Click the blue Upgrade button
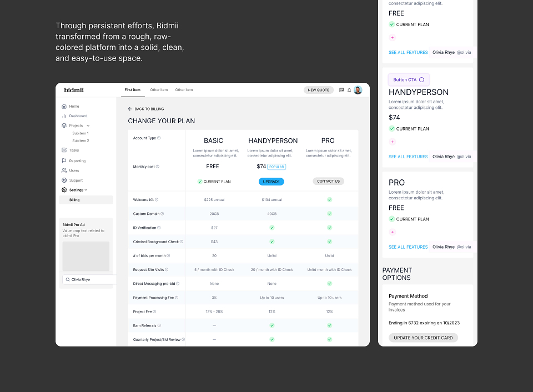The width and height of the screenshot is (533, 392). [x=271, y=182]
